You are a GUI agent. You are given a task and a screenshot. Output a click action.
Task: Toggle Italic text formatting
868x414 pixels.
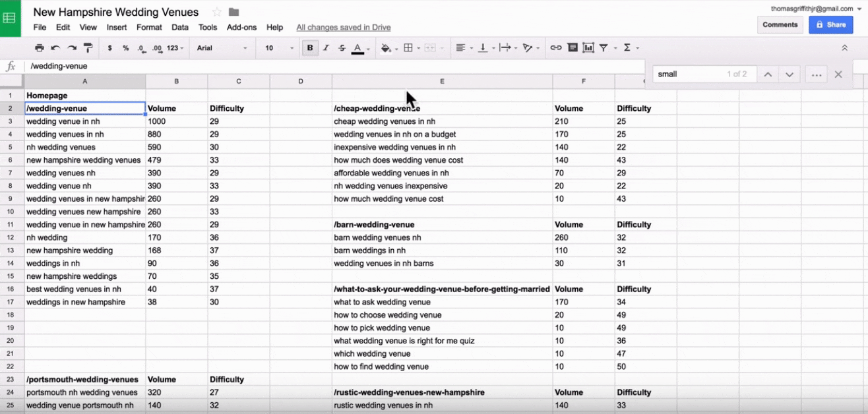coord(326,48)
